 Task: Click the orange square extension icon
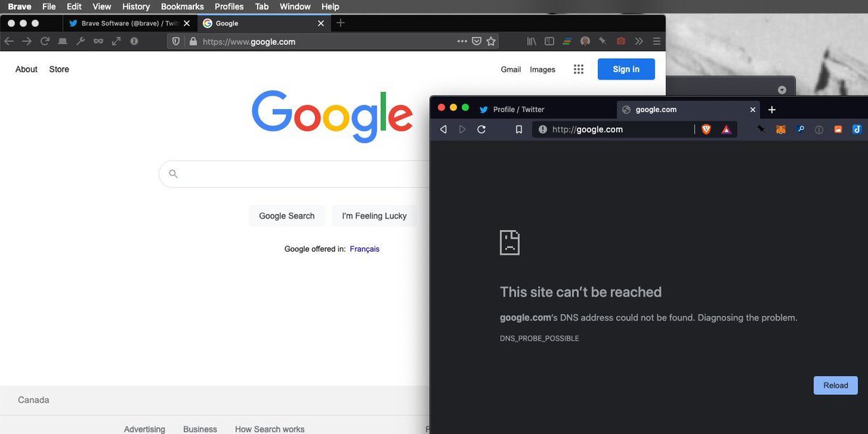point(838,129)
